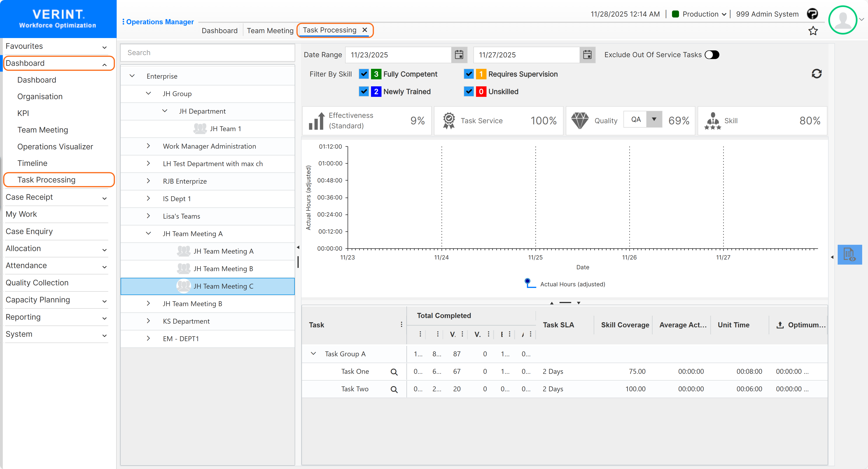Image resolution: width=868 pixels, height=469 pixels.
Task: Click the Search field above the tree
Action: (208, 52)
